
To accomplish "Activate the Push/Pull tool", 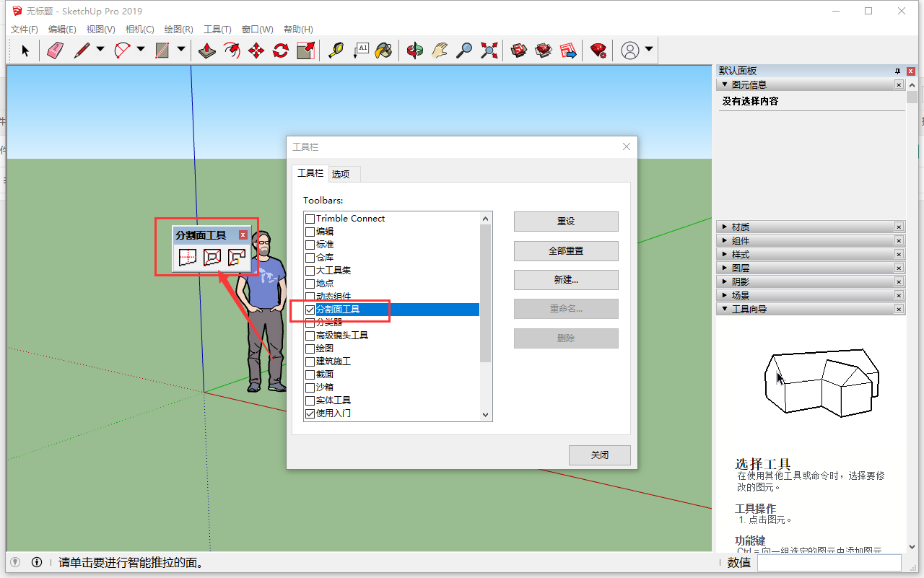I will (207, 51).
